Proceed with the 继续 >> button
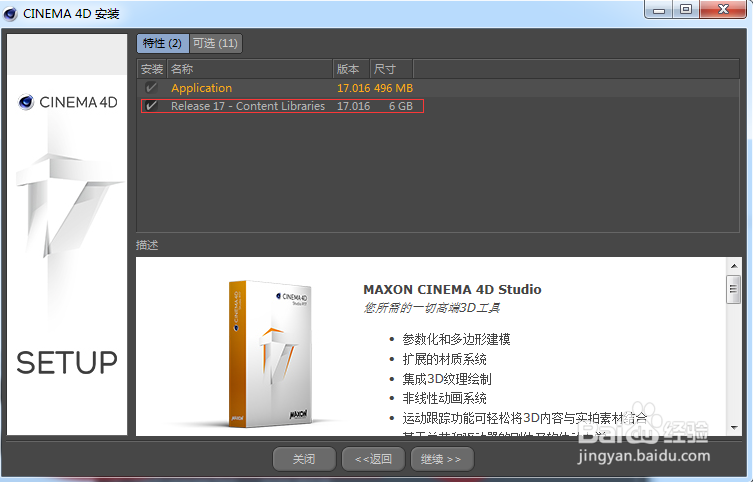 (442, 459)
